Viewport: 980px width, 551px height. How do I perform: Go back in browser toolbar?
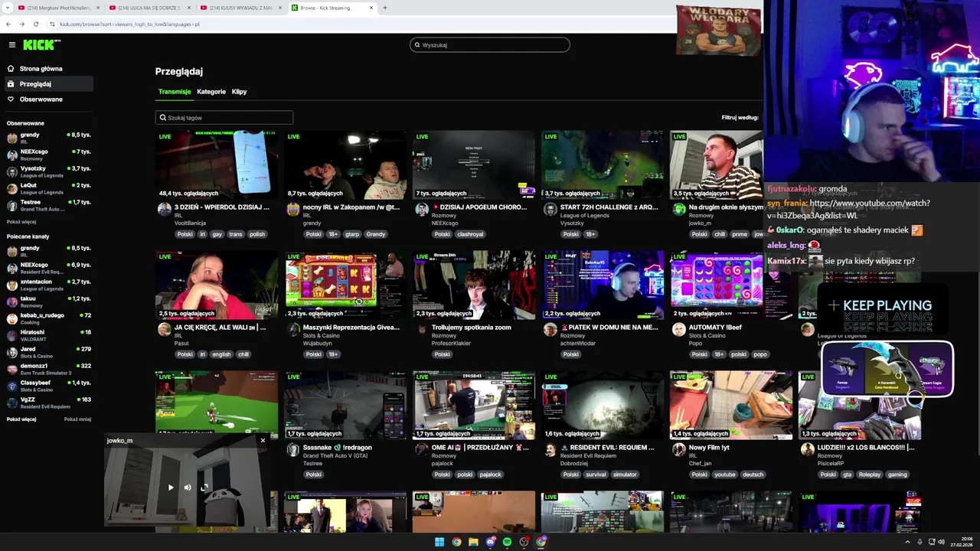point(8,24)
